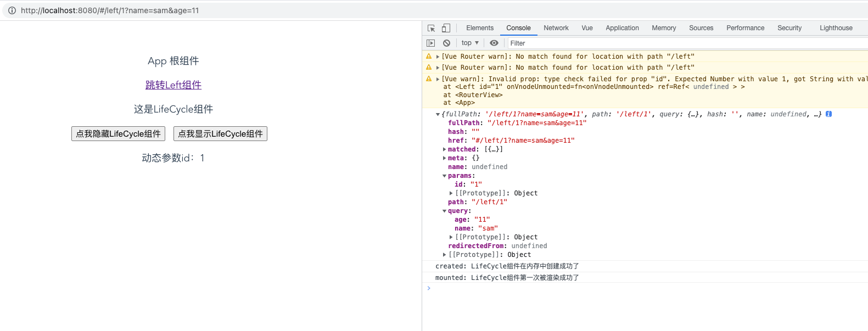The height and width of the screenshot is (331, 868).
Task: Click the "at <App>" stack trace line
Action: [x=459, y=103]
